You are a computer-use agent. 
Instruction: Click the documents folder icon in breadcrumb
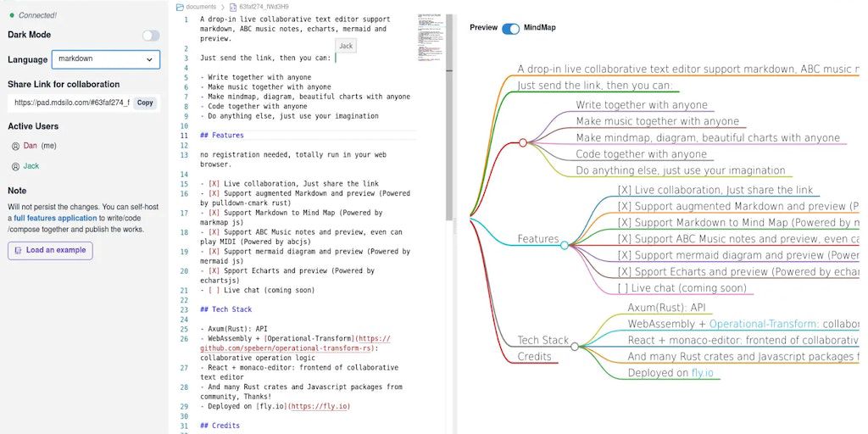pyautogui.click(x=180, y=7)
